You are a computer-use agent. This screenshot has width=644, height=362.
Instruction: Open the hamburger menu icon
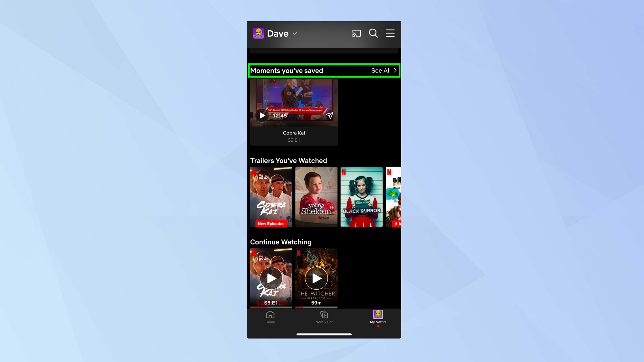[x=390, y=33]
